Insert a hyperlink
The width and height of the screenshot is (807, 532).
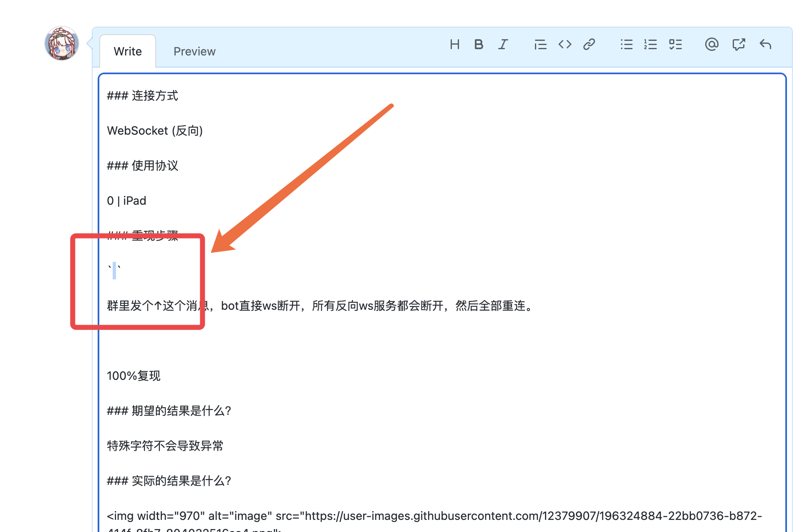(x=589, y=44)
